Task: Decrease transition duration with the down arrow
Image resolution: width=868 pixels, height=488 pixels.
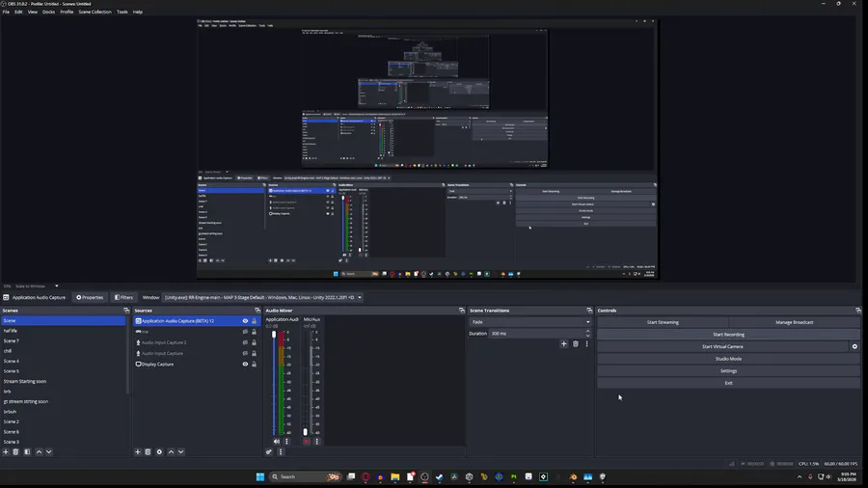Action: coord(588,336)
